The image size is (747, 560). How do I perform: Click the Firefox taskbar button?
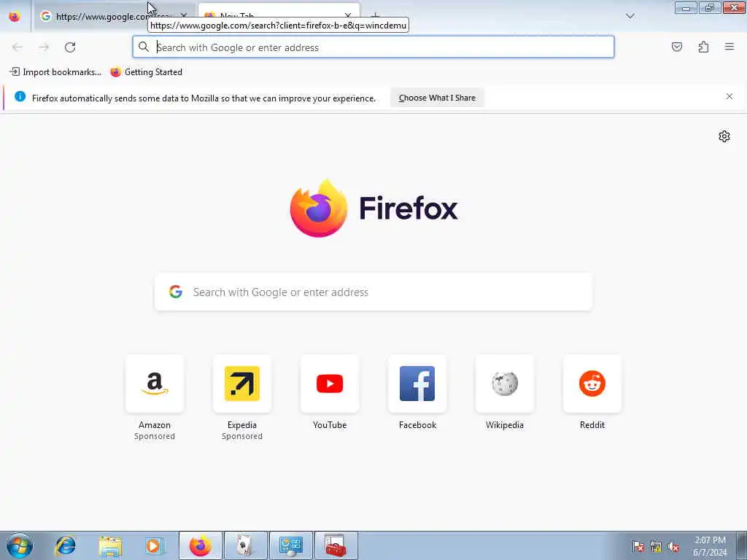(x=200, y=545)
